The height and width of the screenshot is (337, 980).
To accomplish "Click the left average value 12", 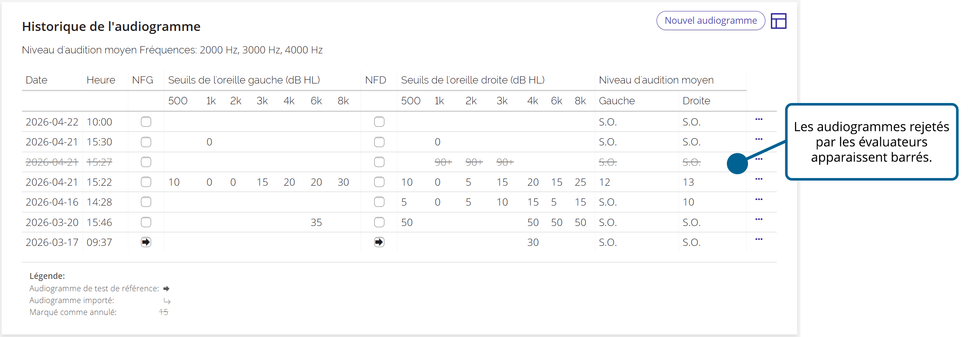I will [605, 182].
